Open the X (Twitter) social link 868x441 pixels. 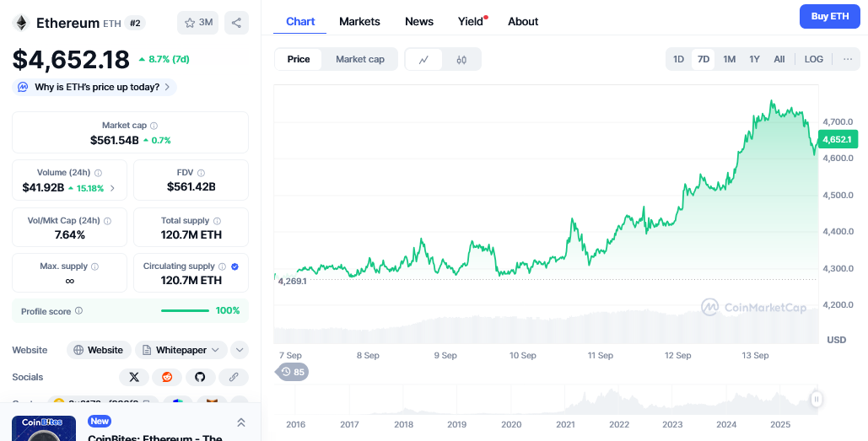point(134,377)
